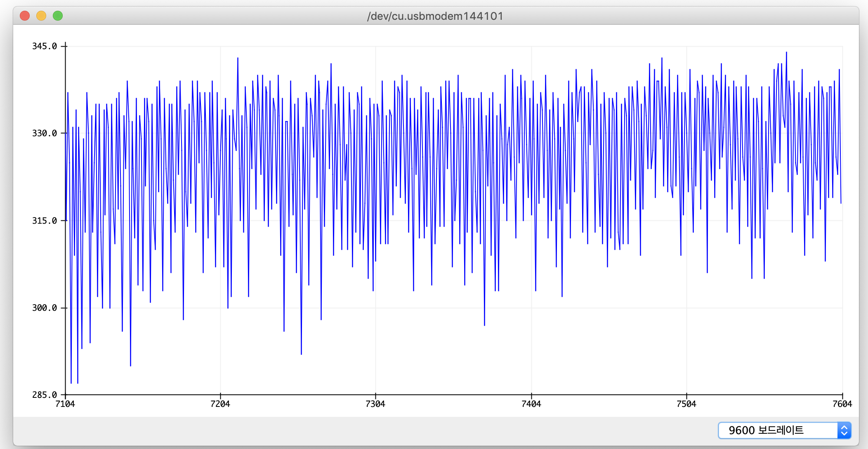Click the 7504 x-axis label
Image resolution: width=868 pixels, height=449 pixels.
(686, 404)
